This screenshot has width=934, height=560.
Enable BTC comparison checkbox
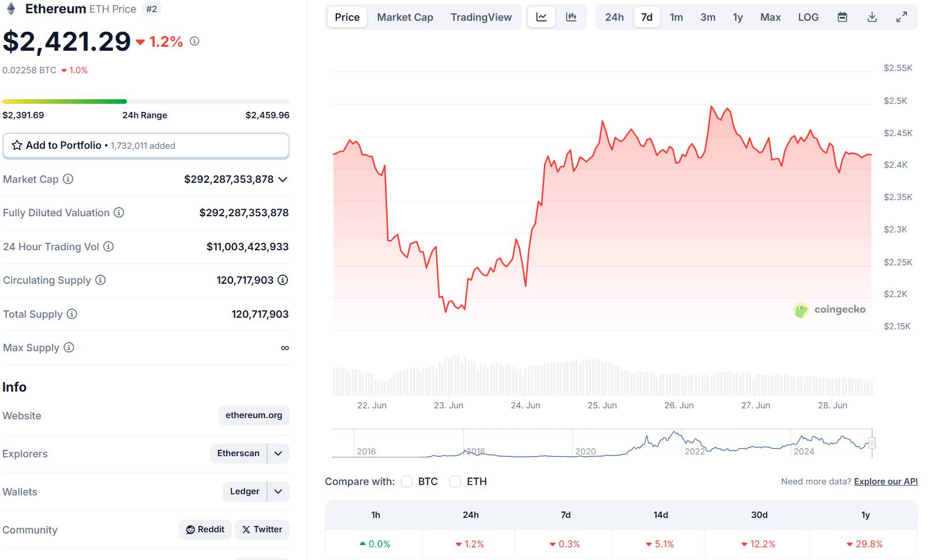[x=407, y=482]
